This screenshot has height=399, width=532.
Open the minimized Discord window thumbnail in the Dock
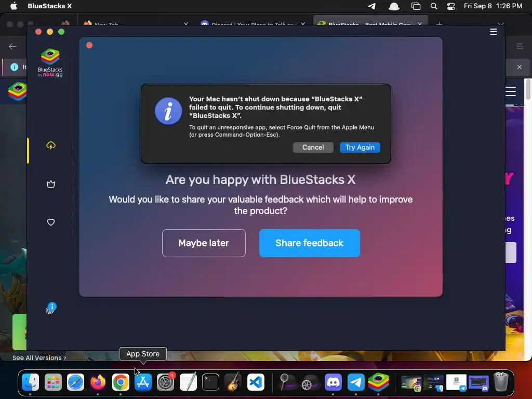[x=478, y=383]
